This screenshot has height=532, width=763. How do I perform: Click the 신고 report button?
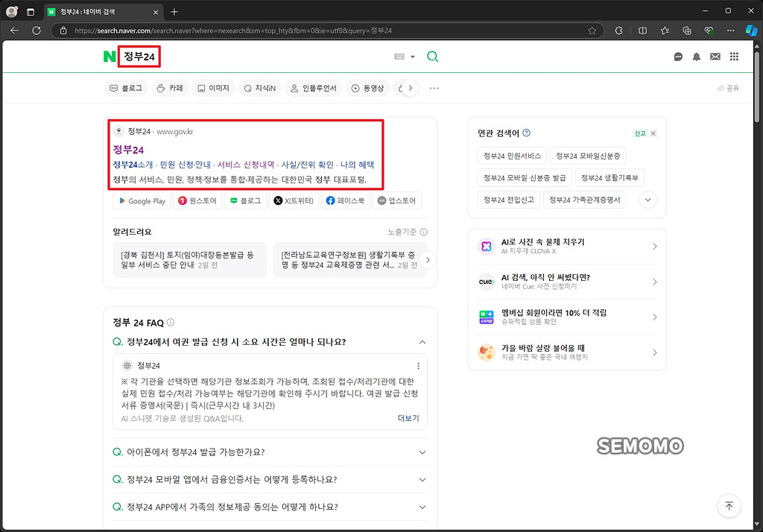click(640, 133)
